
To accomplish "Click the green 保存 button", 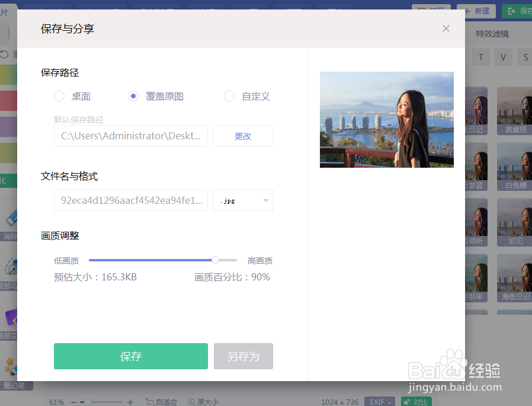I will (130, 356).
